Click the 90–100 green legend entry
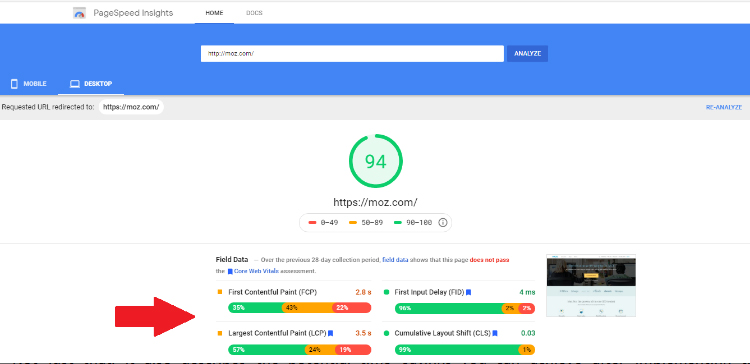 tap(413, 223)
